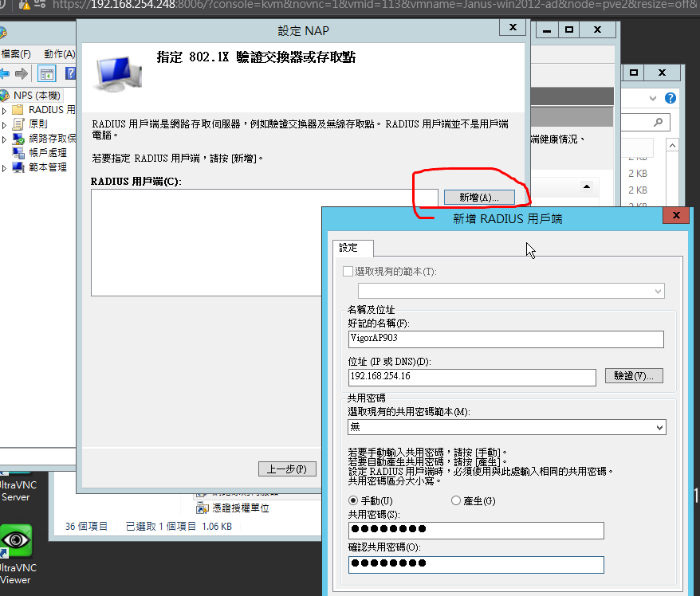Select the 產生 radio button

pyautogui.click(x=456, y=500)
